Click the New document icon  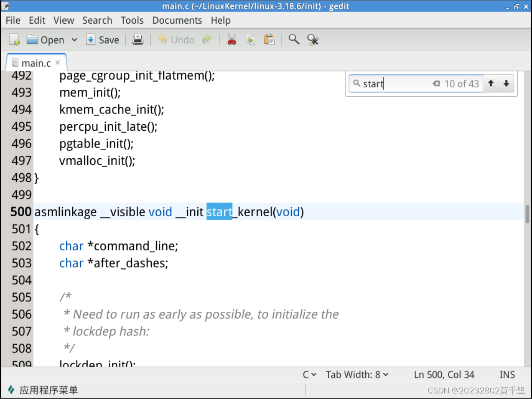(15, 40)
